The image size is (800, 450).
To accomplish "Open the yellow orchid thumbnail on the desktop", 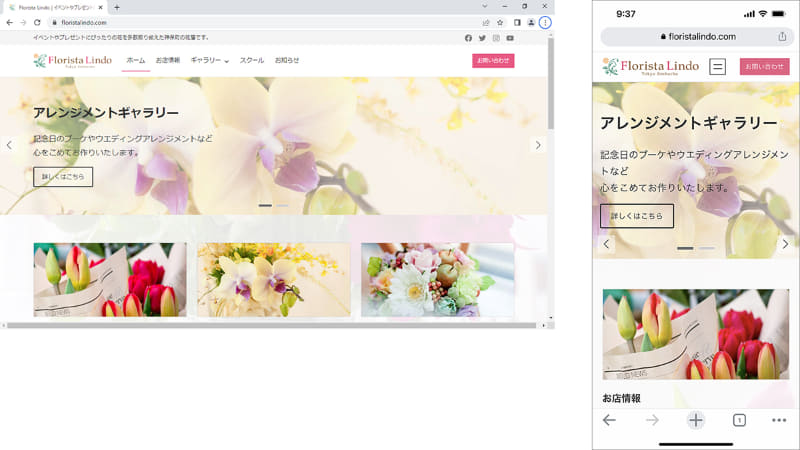I will [274, 280].
